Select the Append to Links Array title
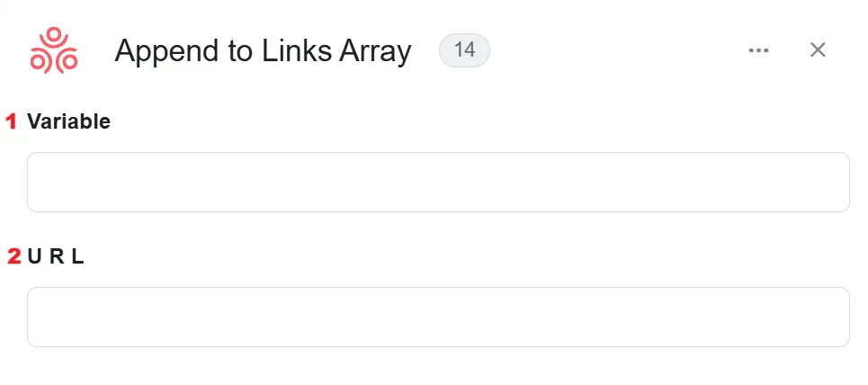868x385 pixels. pos(263,51)
